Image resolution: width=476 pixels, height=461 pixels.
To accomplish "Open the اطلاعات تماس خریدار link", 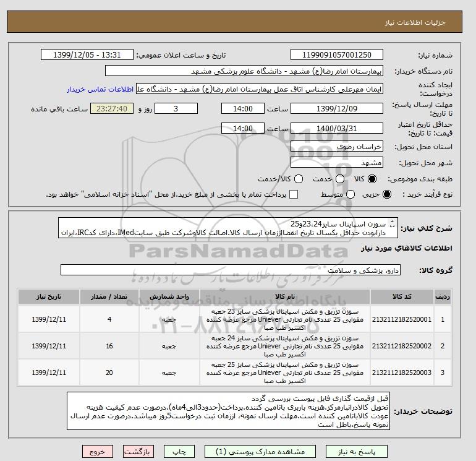I will (x=100, y=89).
